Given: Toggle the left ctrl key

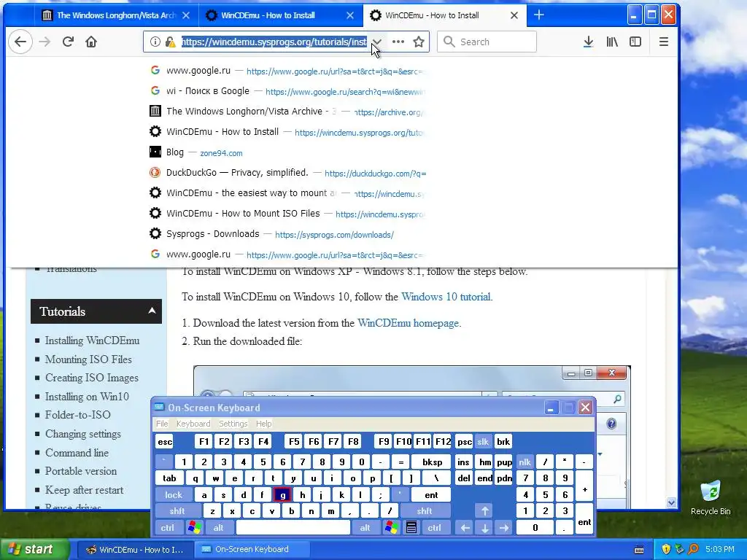Looking at the screenshot, I should click(168, 528).
